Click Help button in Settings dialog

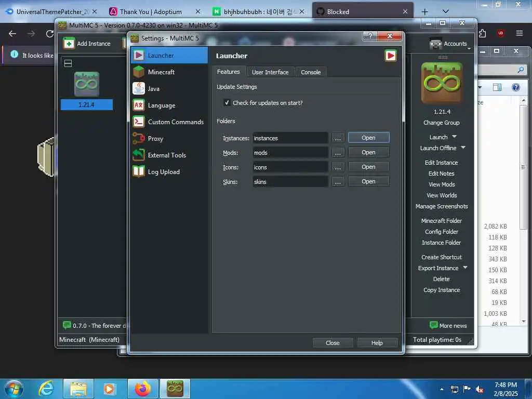[x=377, y=343]
